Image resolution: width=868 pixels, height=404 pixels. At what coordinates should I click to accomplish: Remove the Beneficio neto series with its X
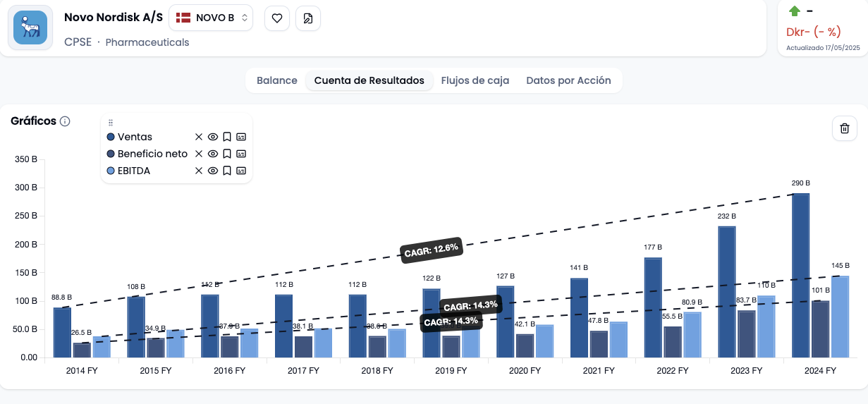coord(199,154)
